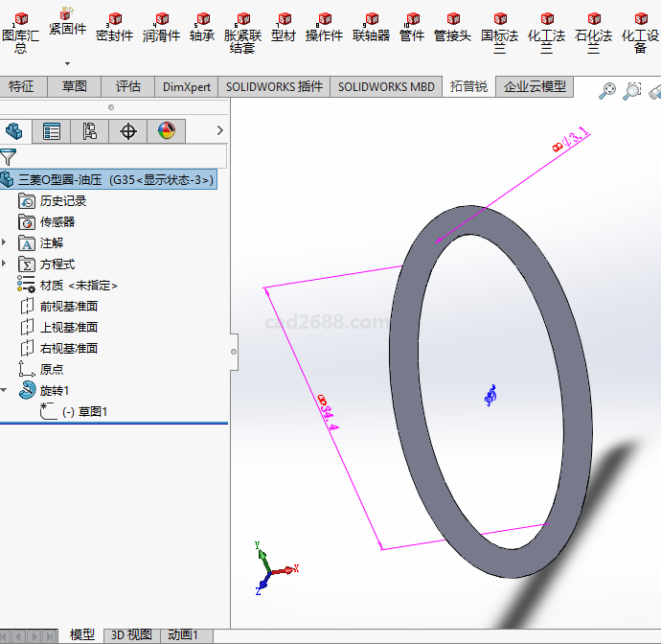The height and width of the screenshot is (644, 661).
Task: Collapse the 旋转1 revolve feature node
Action: (5, 391)
